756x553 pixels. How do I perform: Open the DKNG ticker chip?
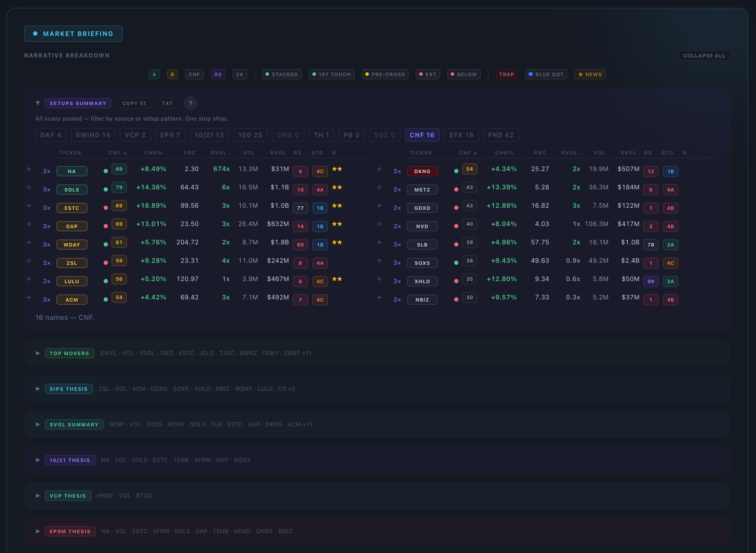(422, 171)
